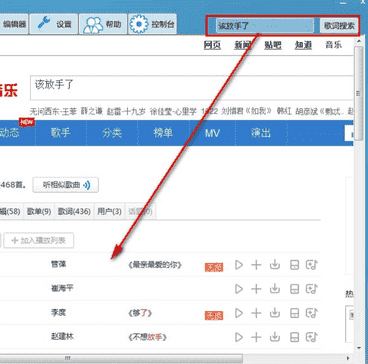Image resolution: width=368 pixels, height=364 pixels.
Task: Open the 网页 link
Action: tap(212, 45)
